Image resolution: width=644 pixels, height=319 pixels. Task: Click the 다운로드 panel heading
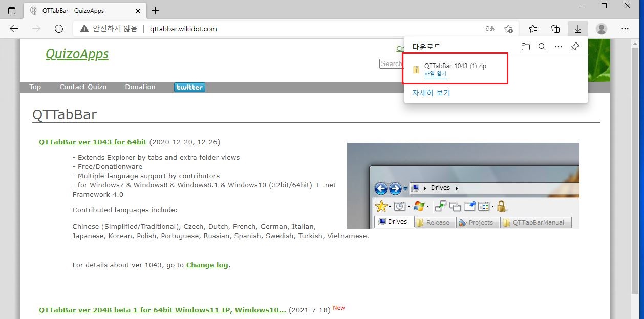coord(426,47)
